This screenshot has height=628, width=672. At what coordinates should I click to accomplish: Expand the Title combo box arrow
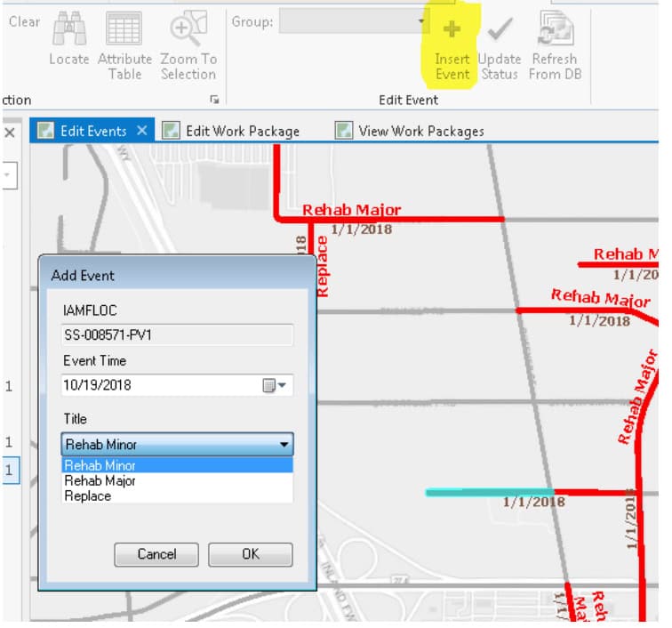tap(284, 444)
